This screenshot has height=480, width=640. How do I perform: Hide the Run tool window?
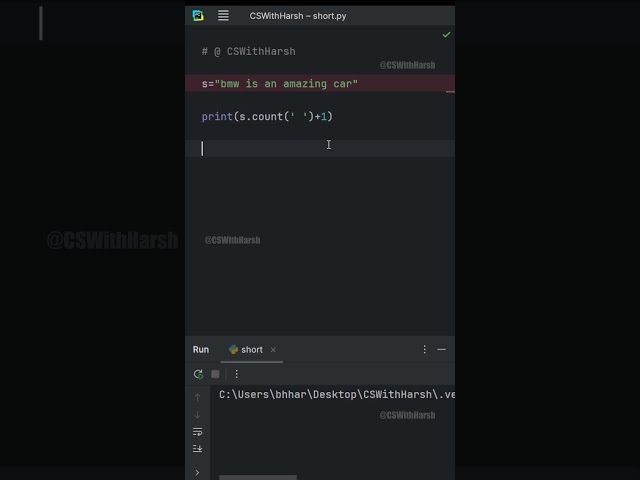point(441,349)
